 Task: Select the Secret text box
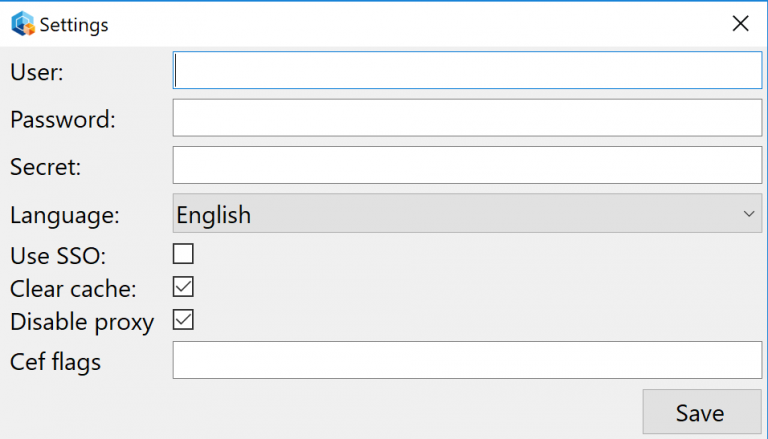coord(467,165)
